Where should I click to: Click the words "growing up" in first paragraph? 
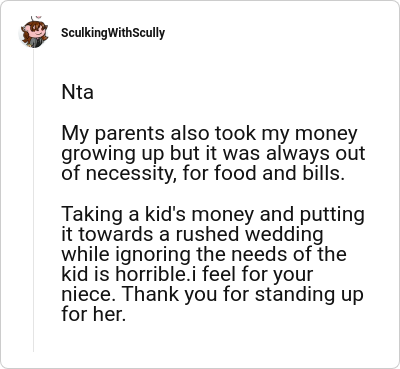[113, 154]
